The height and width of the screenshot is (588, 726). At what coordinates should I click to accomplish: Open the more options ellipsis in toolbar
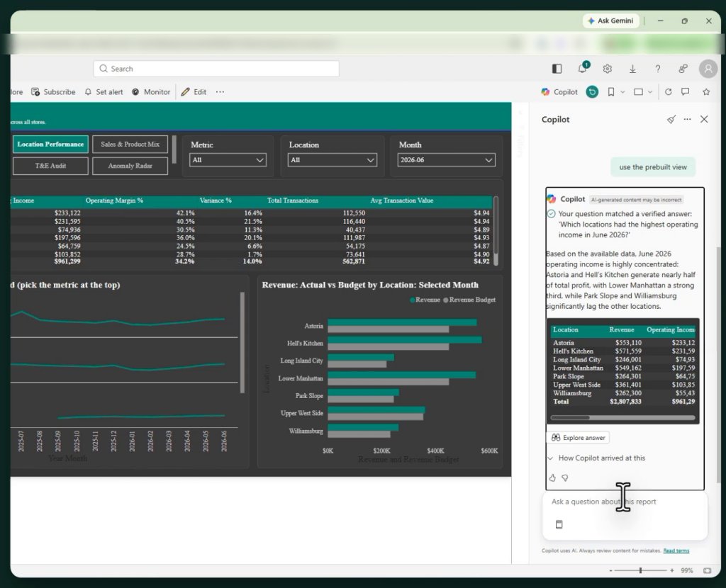pyautogui.click(x=220, y=92)
